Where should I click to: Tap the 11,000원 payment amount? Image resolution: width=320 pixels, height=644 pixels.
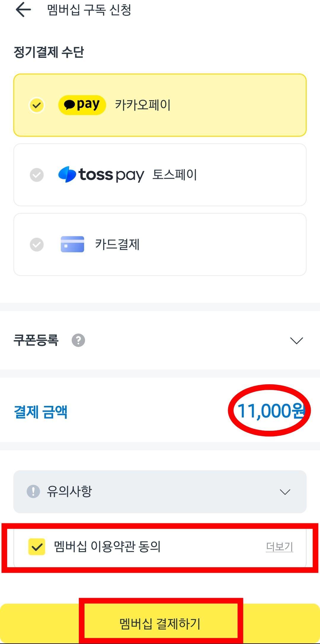pyautogui.click(x=271, y=411)
